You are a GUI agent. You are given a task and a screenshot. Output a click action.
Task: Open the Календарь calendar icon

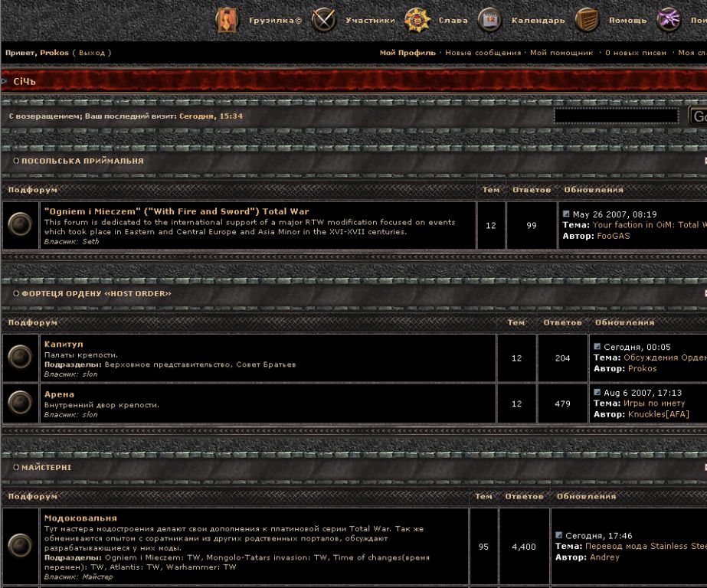click(489, 20)
